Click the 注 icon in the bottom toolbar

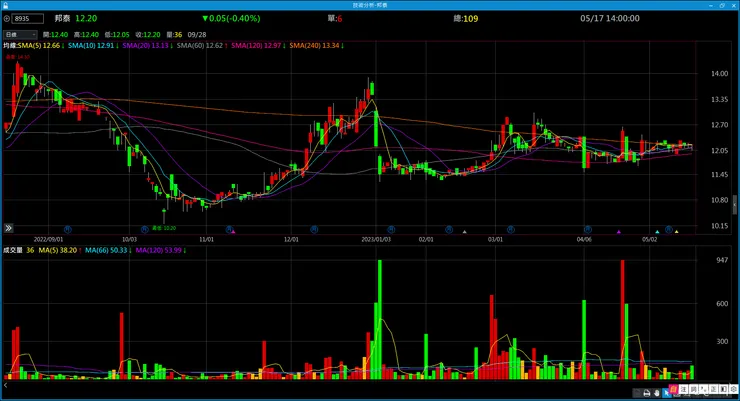683,389
